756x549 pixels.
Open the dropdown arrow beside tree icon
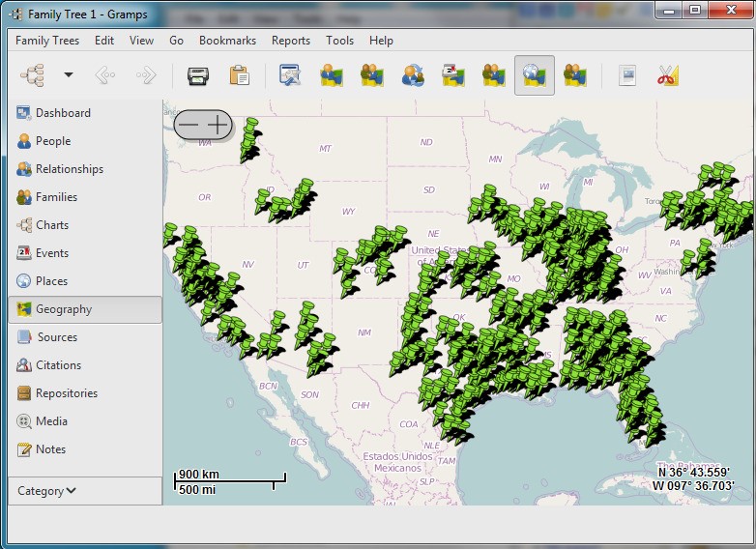point(69,75)
